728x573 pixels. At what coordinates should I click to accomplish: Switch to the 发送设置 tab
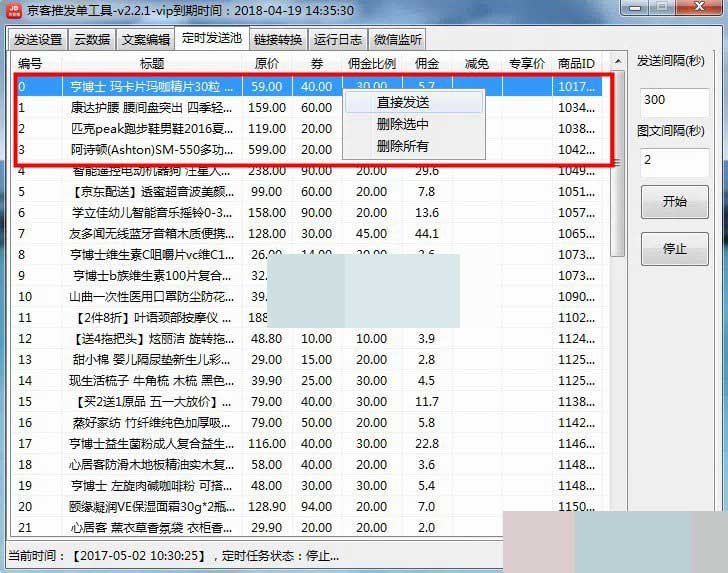tap(38, 39)
